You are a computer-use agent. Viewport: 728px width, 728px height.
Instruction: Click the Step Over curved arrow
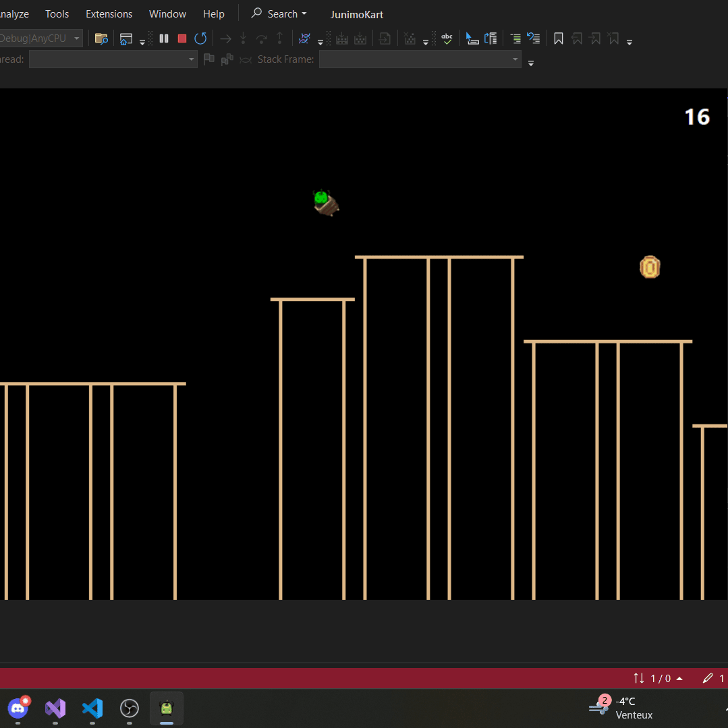click(x=261, y=39)
